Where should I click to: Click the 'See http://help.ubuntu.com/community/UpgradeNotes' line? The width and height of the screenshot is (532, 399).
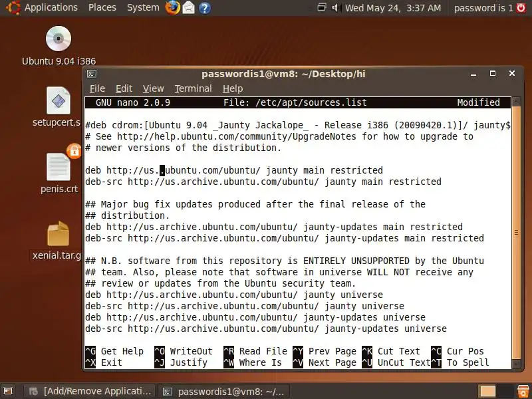pos(279,136)
